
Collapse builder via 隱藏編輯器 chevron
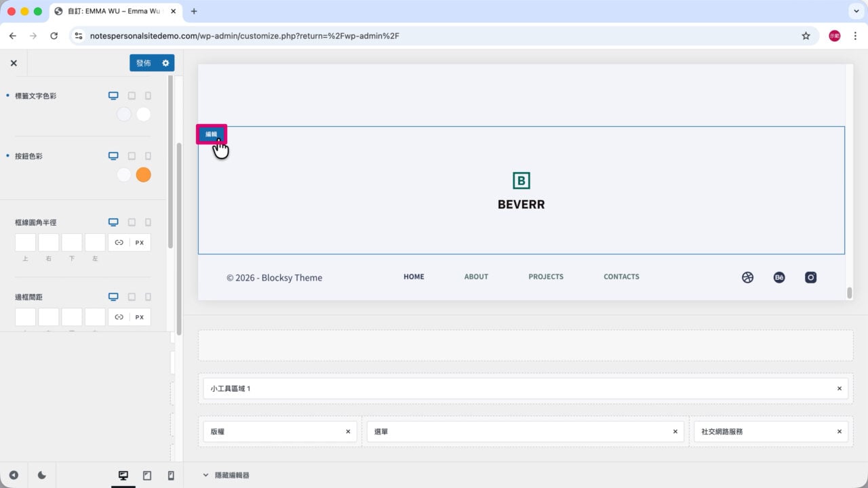coord(205,475)
